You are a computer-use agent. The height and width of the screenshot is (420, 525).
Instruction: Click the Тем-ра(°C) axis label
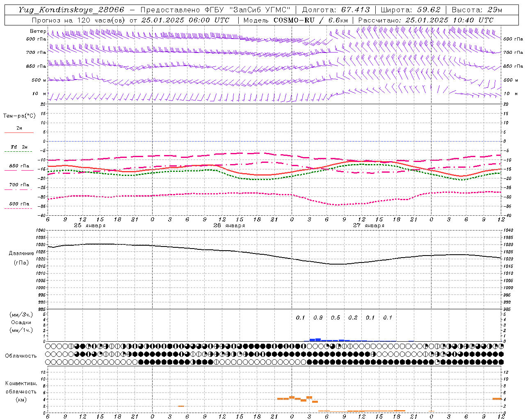click(x=19, y=116)
